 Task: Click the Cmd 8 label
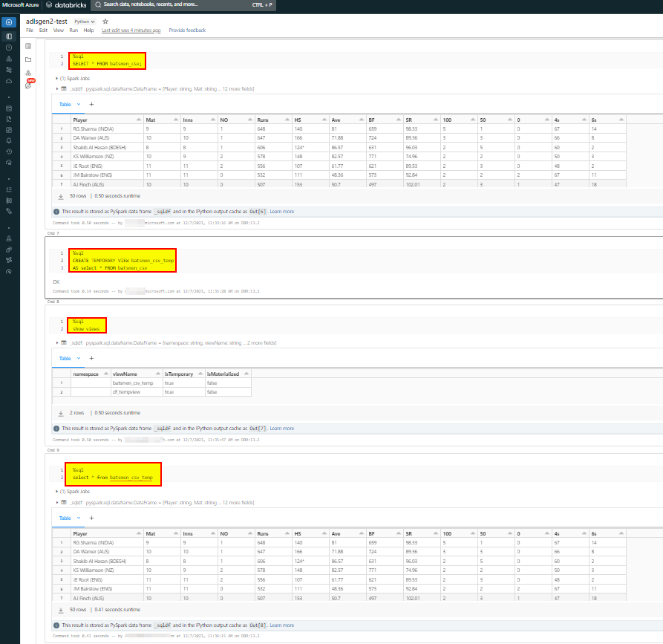pos(53,302)
